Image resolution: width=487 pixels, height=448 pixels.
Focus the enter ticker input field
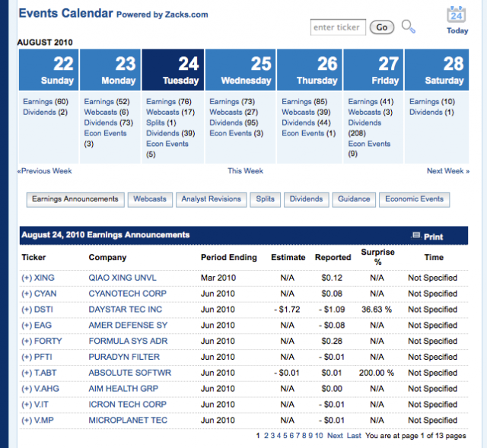[338, 27]
